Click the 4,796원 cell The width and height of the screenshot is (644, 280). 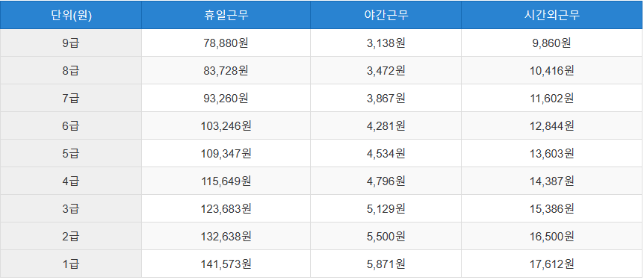click(386, 181)
